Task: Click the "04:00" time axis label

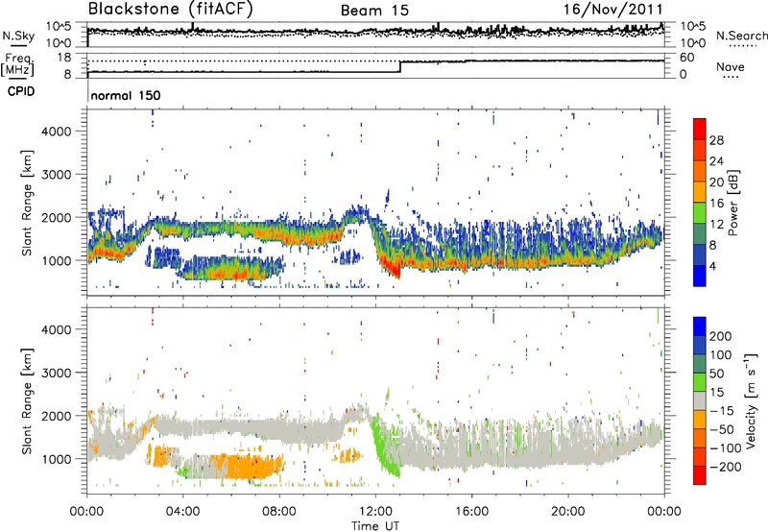Action: [183, 512]
